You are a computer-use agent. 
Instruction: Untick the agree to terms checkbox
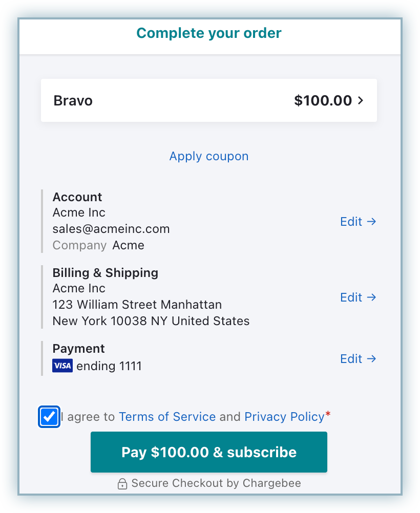tap(49, 417)
